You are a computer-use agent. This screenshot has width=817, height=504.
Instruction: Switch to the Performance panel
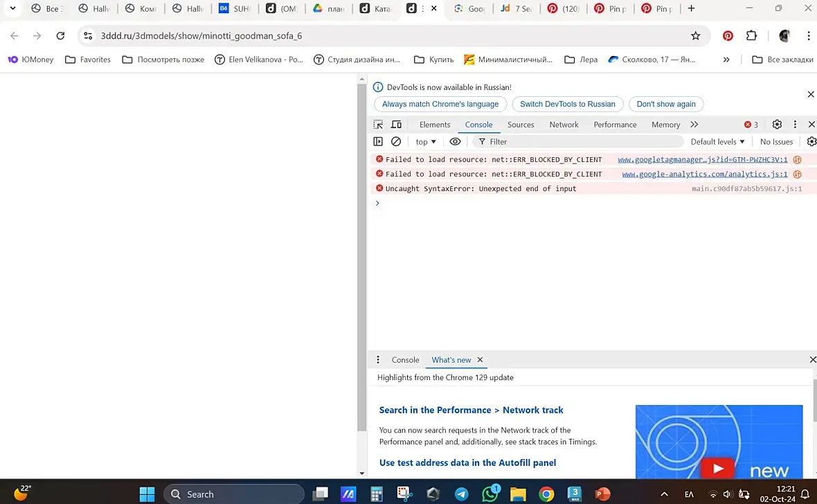(615, 125)
